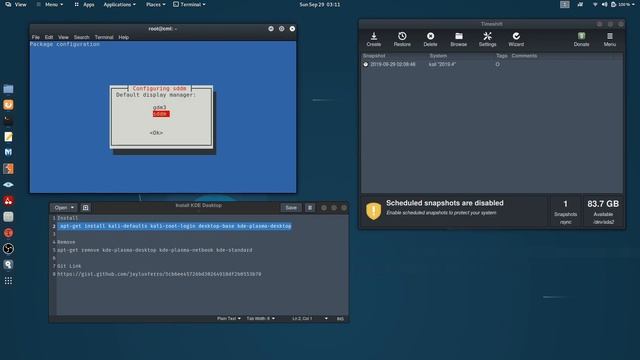This screenshot has width=640, height=360.
Task: Click the Scheduled snapshots are disabled message
Action: coord(444,203)
